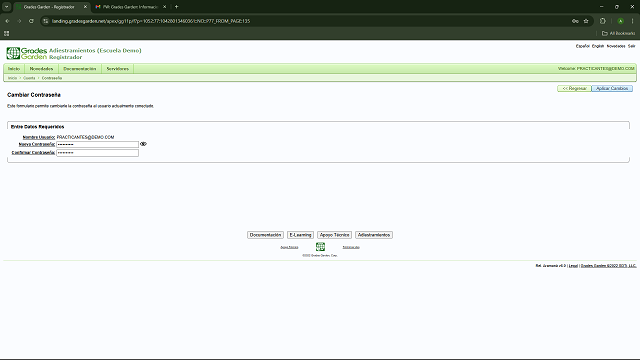The height and width of the screenshot is (360, 640).
Task: Click the top-right Novedades link
Action: 616,46
